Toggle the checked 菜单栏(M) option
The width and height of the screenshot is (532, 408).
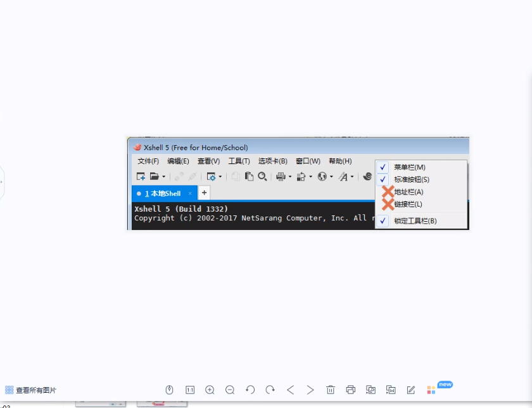click(421, 167)
